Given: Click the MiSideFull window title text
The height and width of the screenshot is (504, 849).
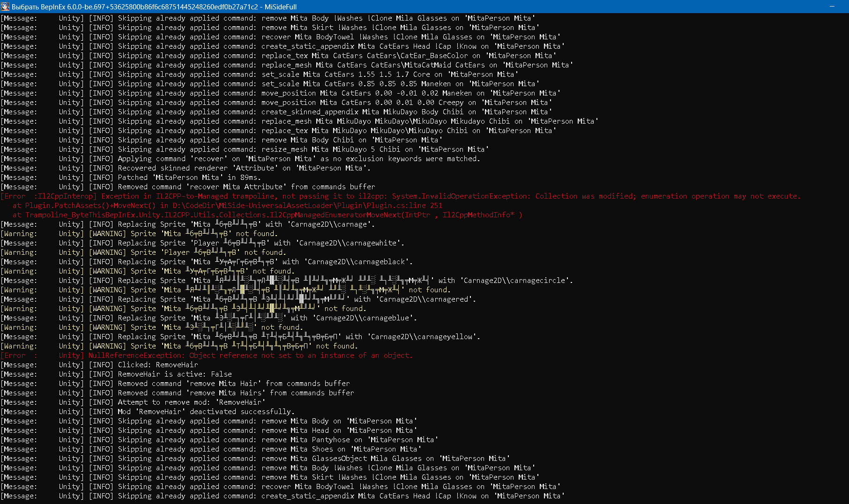Looking at the screenshot, I should (x=281, y=7).
